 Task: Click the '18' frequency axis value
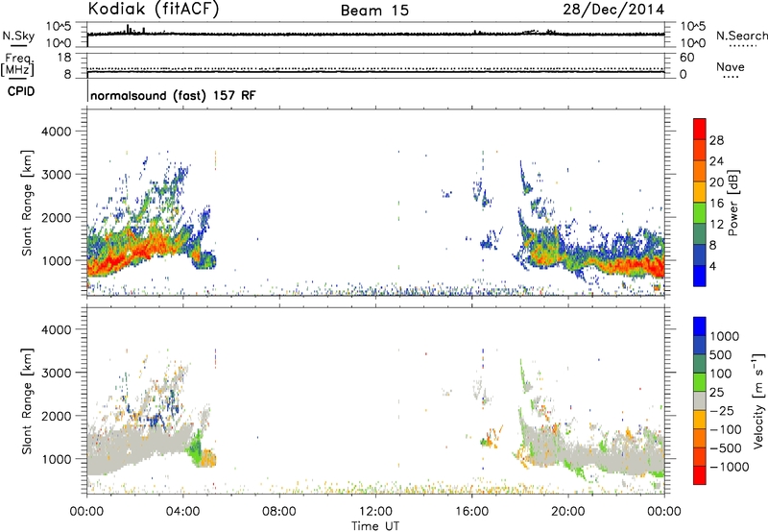(64, 58)
